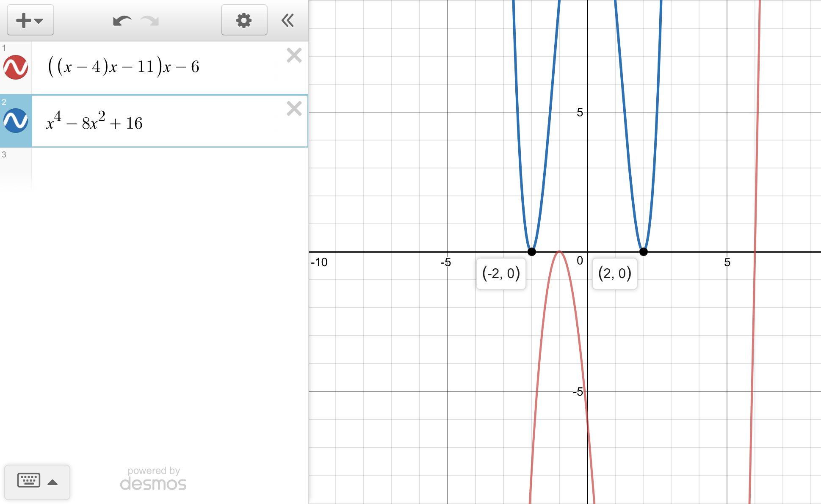
Task: Click the red curve local maximum
Action: pyautogui.click(x=559, y=252)
